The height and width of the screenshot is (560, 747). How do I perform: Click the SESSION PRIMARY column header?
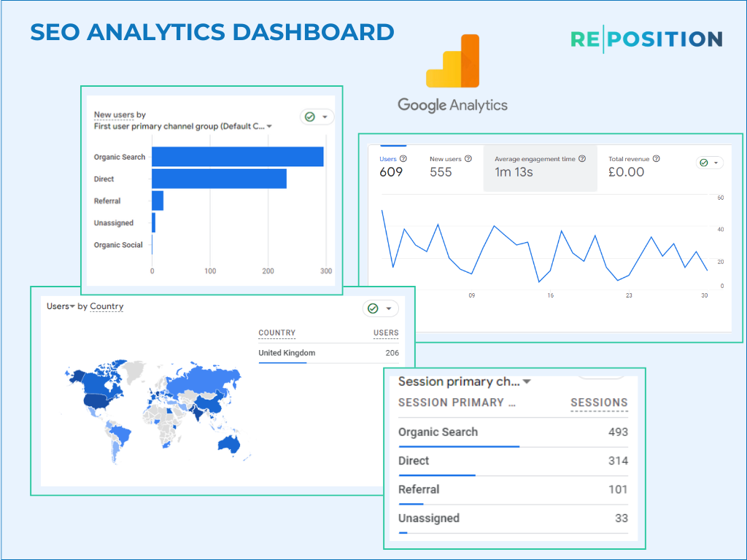[457, 402]
